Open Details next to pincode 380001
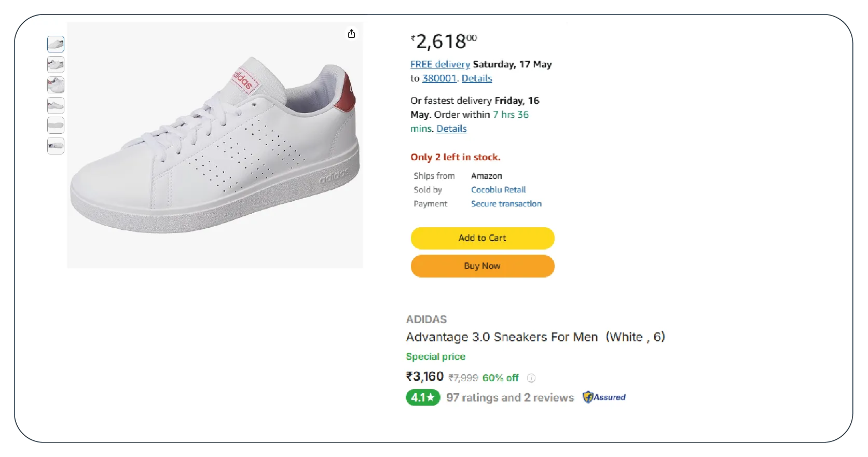 477,78
